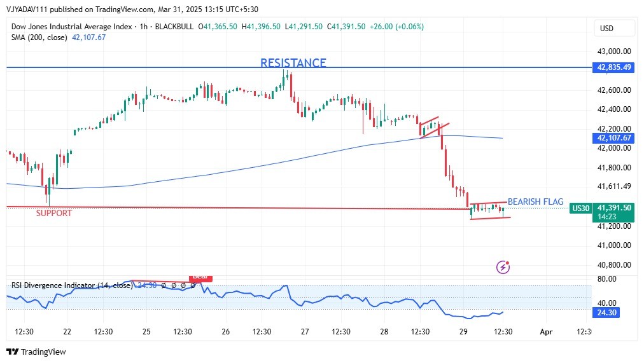Click the 42,107.67 SMA price label
644x363 pixels.
pos(613,138)
